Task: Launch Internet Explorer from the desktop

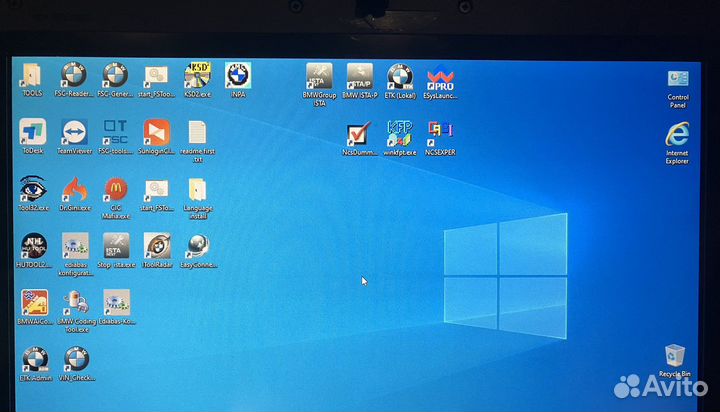Action: tap(677, 137)
